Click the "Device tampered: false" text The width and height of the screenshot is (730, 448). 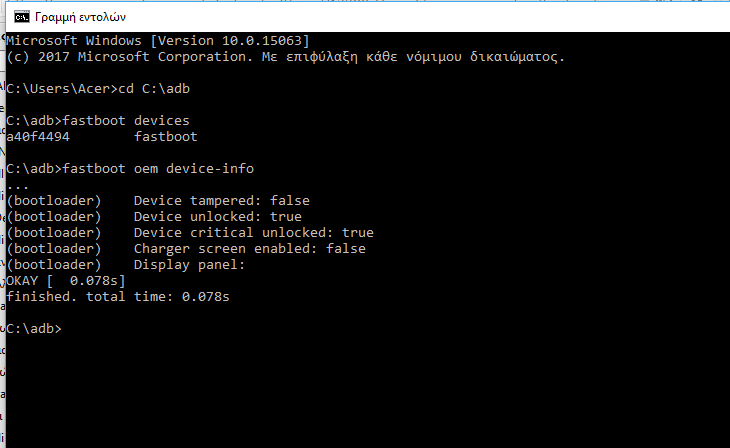coord(221,200)
